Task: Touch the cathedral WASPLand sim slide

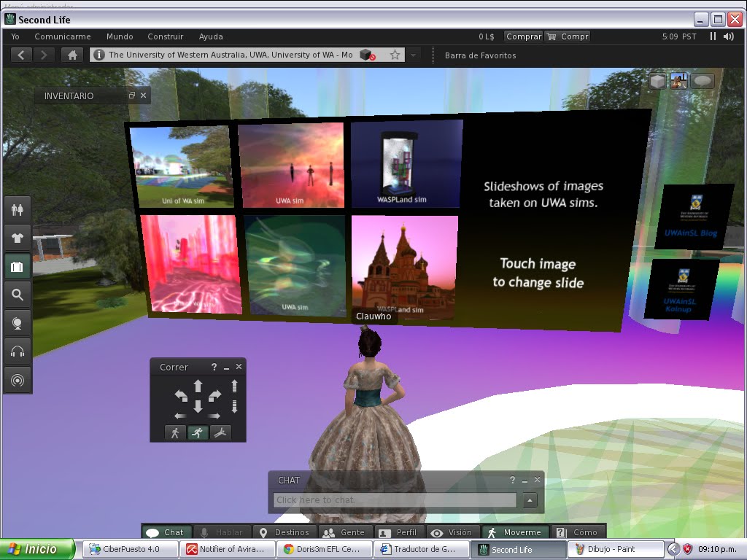Action: coord(405,268)
